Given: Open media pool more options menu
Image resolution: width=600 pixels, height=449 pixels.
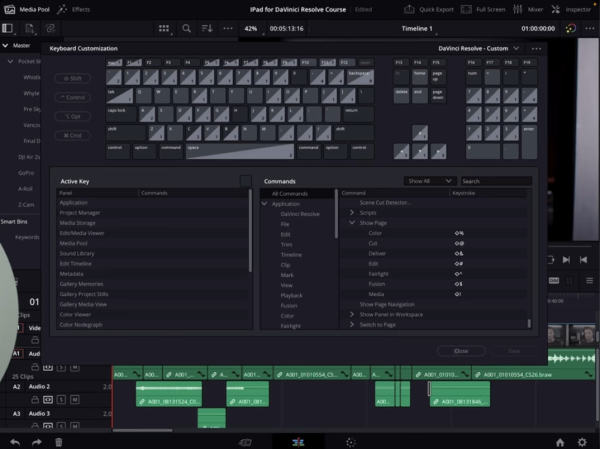Looking at the screenshot, I should (x=228, y=28).
